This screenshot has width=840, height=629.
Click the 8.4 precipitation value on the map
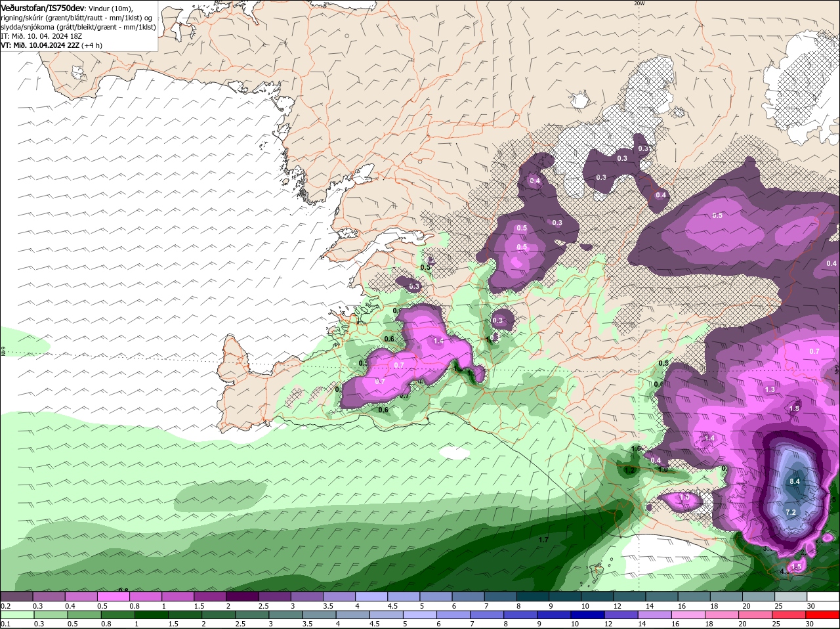pos(795,481)
